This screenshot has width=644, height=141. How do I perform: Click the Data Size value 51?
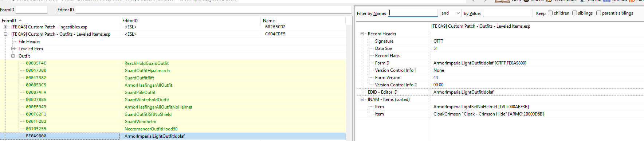pos(436,48)
